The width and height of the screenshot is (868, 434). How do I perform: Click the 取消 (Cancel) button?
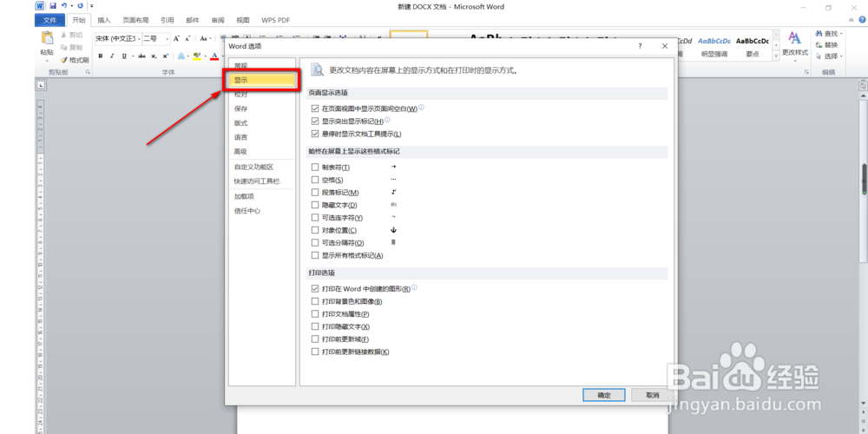coord(652,395)
